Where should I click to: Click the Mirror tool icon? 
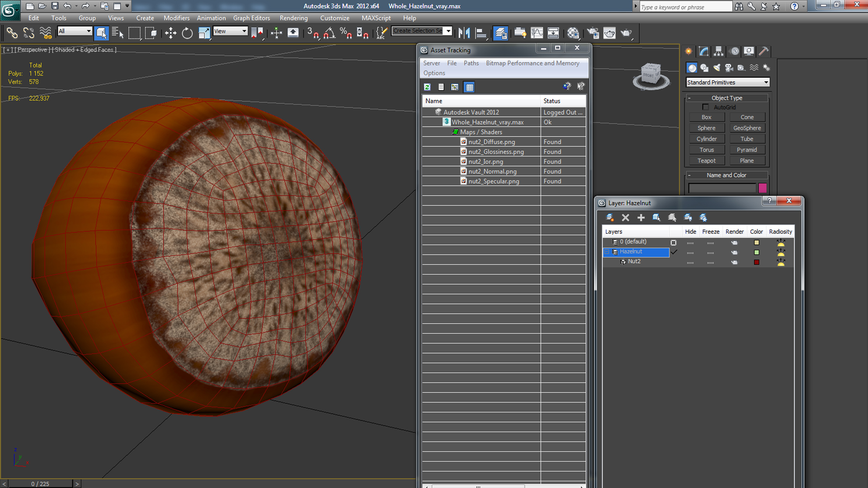coord(464,33)
